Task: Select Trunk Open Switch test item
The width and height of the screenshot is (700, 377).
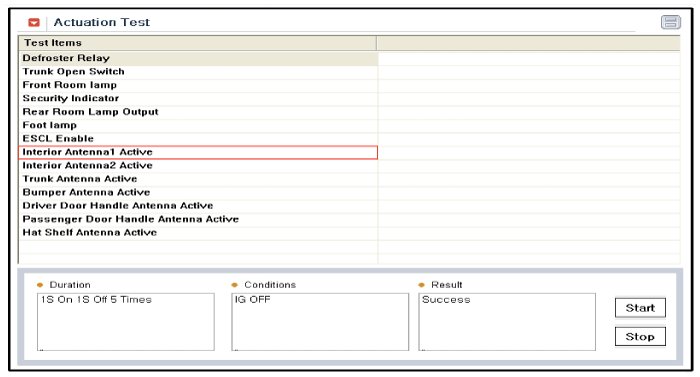Action: click(198, 72)
